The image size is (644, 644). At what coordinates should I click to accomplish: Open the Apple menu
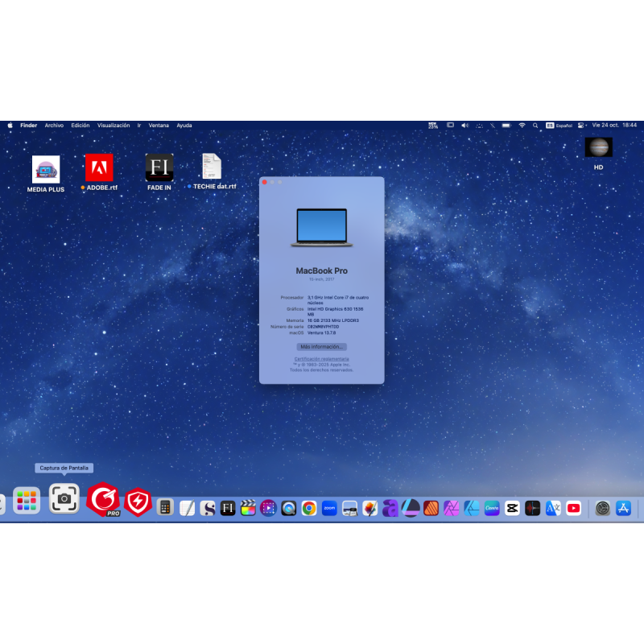(x=10, y=126)
